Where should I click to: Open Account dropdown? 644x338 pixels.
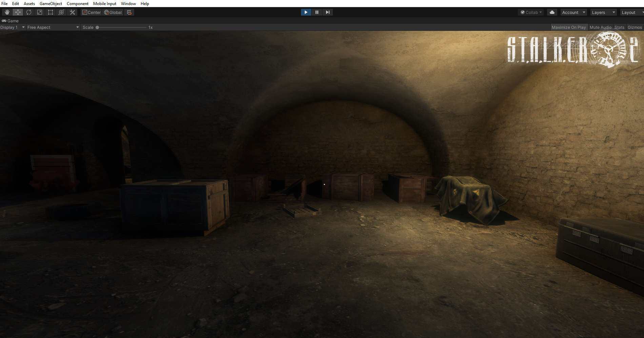tap(573, 12)
